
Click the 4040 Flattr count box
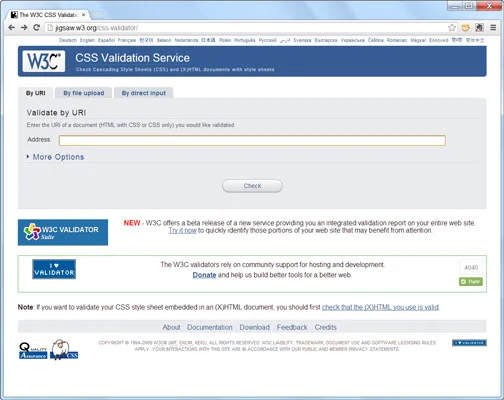pos(471,267)
